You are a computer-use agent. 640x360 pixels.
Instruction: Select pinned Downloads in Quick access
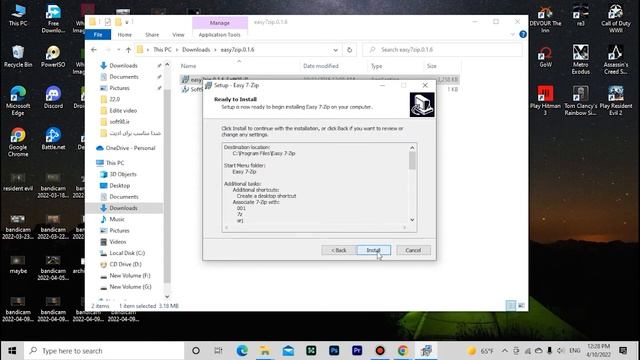(x=123, y=66)
